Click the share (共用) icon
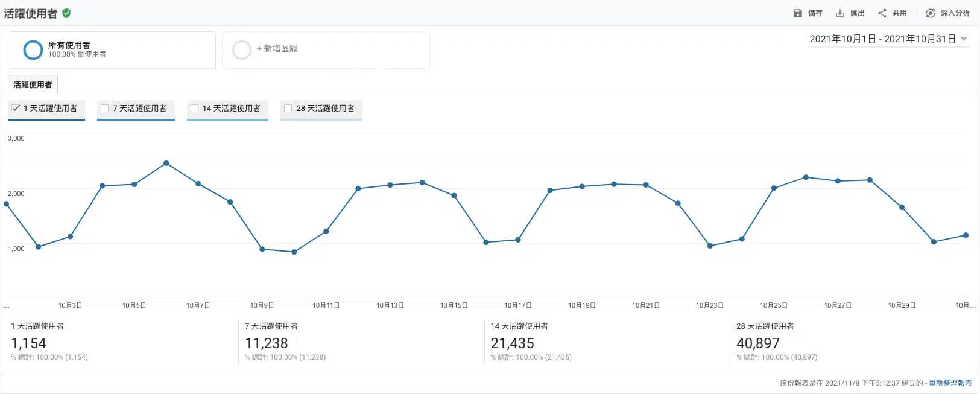980x394 pixels. 882,13
